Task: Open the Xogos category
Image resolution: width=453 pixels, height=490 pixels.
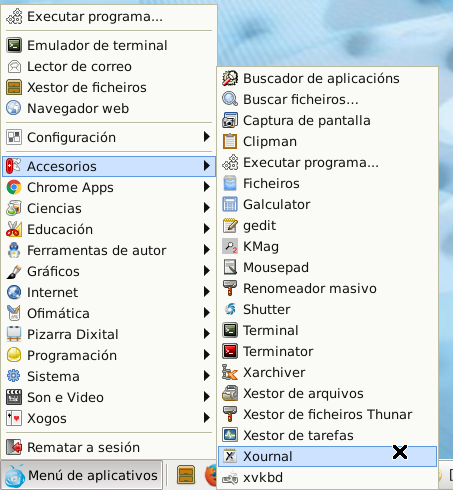Action: (x=109, y=418)
